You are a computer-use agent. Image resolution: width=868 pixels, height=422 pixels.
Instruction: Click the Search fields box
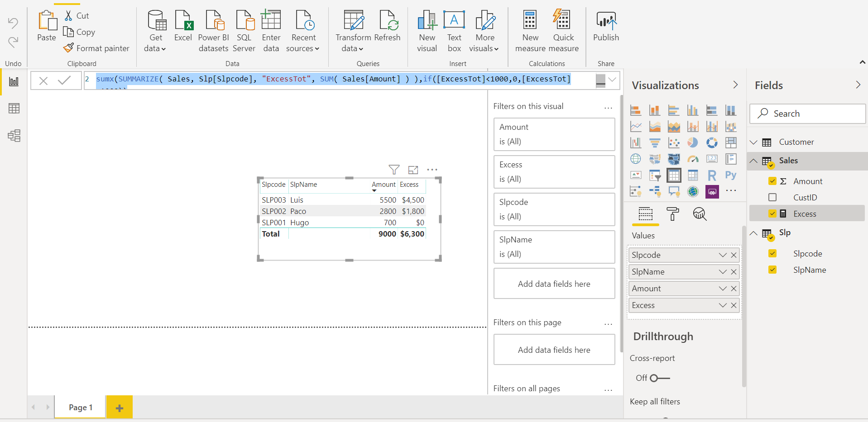coord(807,114)
